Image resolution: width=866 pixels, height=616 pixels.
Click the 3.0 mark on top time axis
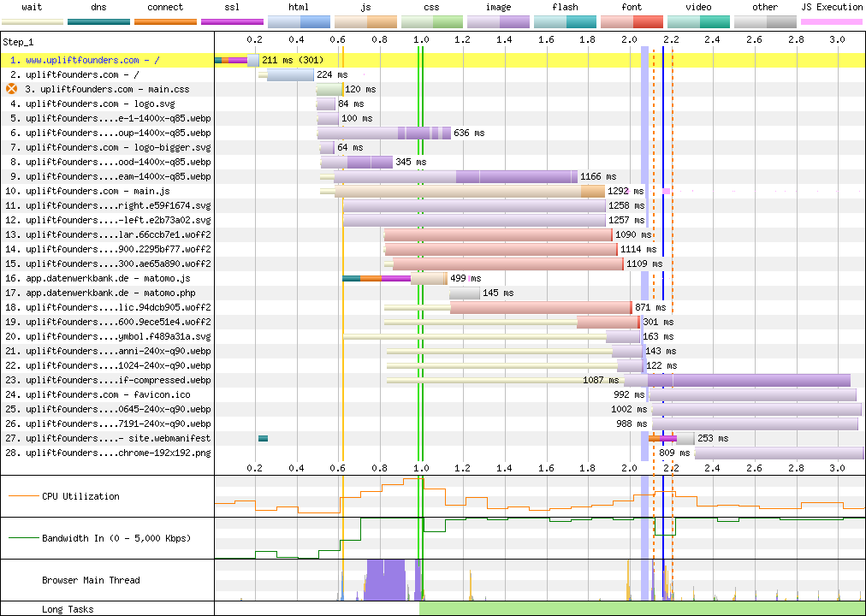pos(837,39)
